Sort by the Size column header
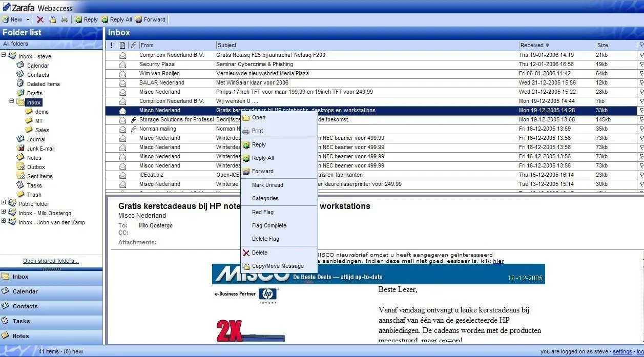 pos(616,45)
